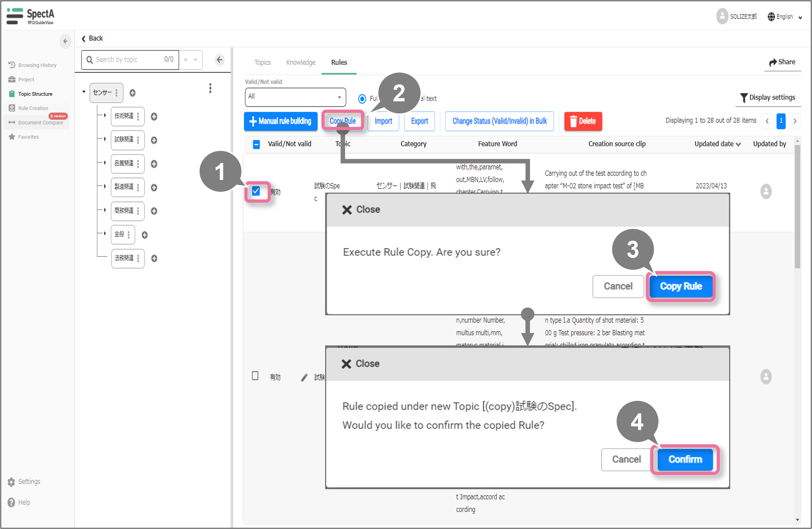Toggle the checked first rule checkbox

point(256,191)
